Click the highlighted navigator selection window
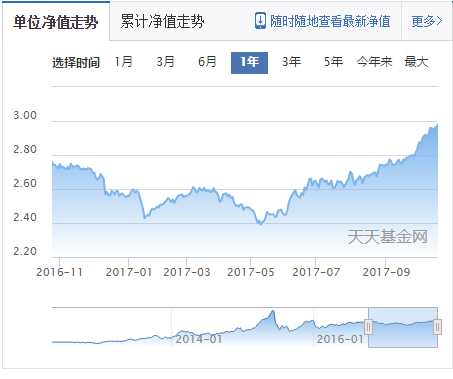 [x=403, y=327]
